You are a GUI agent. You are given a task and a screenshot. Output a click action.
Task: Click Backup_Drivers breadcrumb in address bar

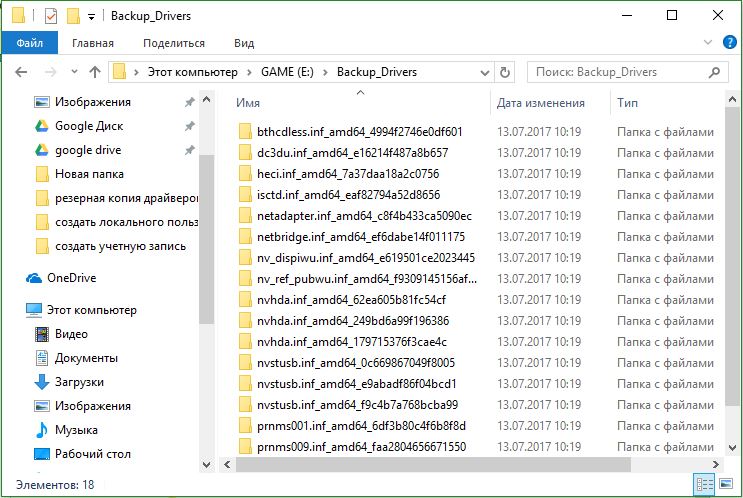[377, 72]
